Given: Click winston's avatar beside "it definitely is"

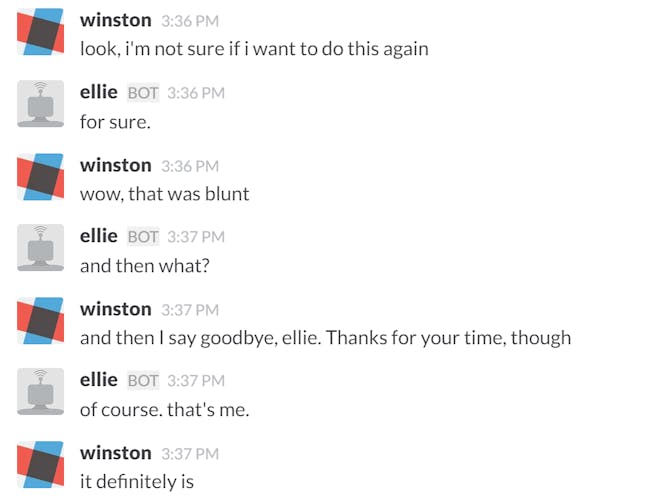Looking at the screenshot, I should click(41, 464).
